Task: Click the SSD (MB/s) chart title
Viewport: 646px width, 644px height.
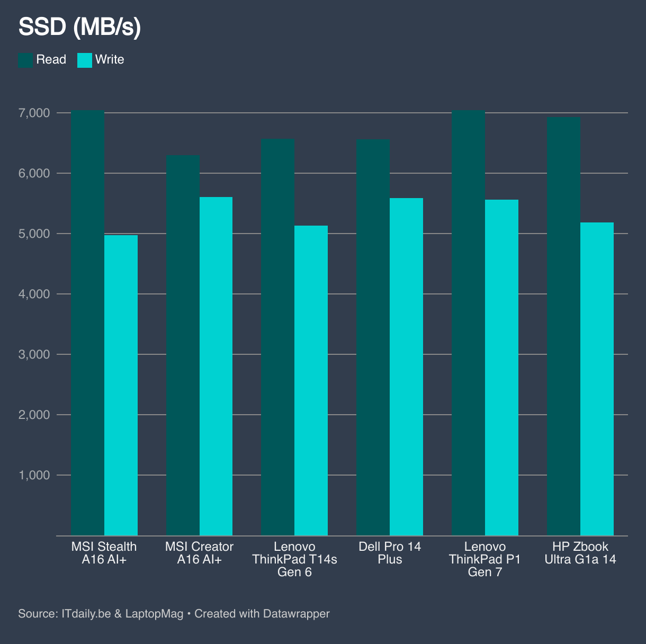Action: tap(79, 28)
